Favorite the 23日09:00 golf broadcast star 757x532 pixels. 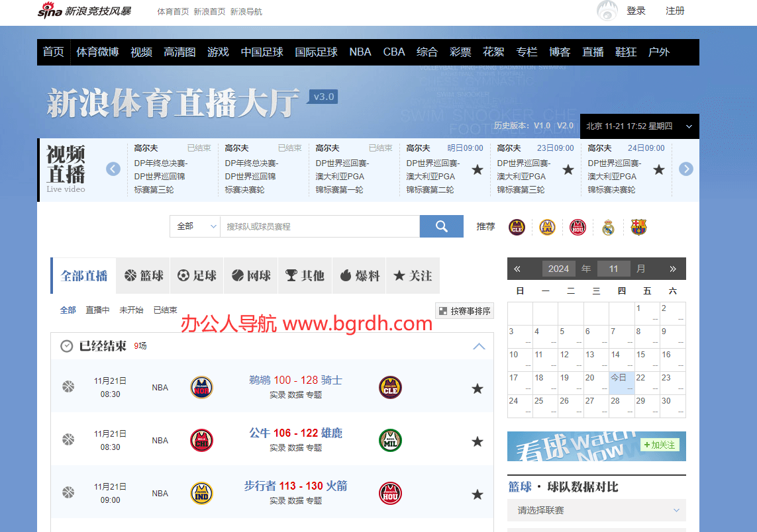(568, 169)
